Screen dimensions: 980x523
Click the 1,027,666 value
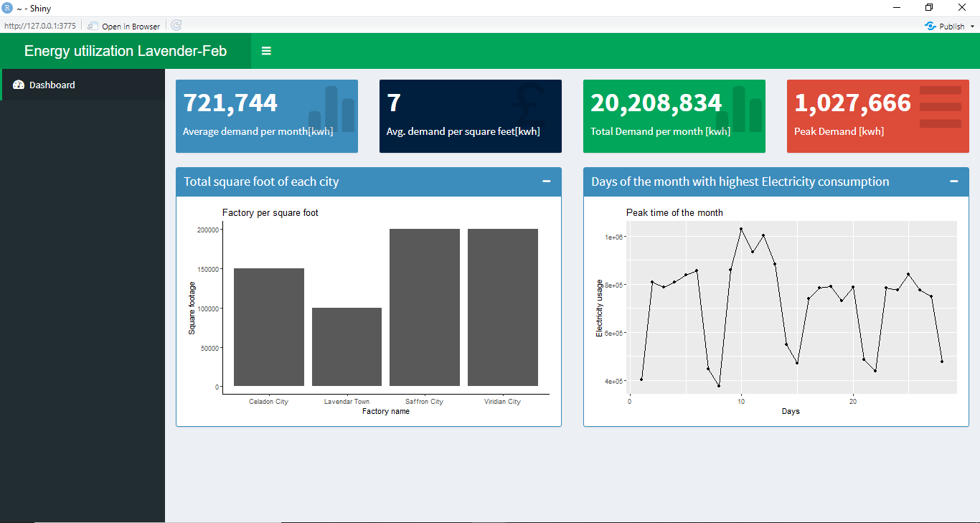coord(853,103)
